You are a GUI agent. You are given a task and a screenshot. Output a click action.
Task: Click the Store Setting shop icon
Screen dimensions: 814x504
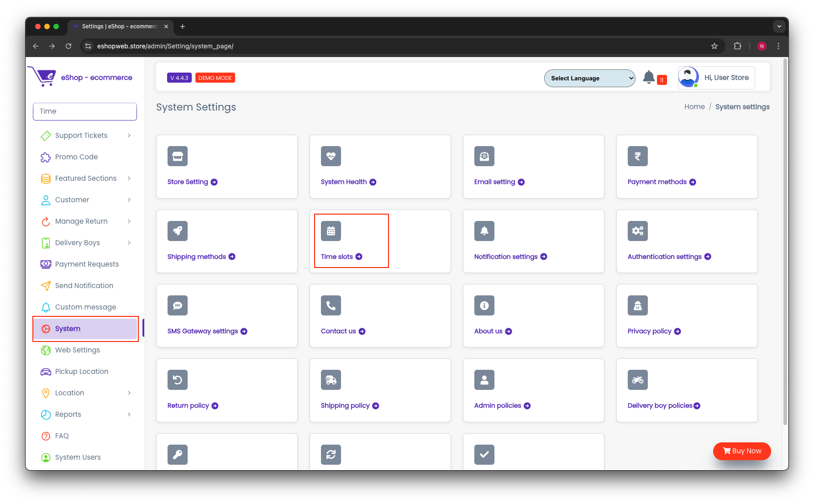click(x=177, y=156)
